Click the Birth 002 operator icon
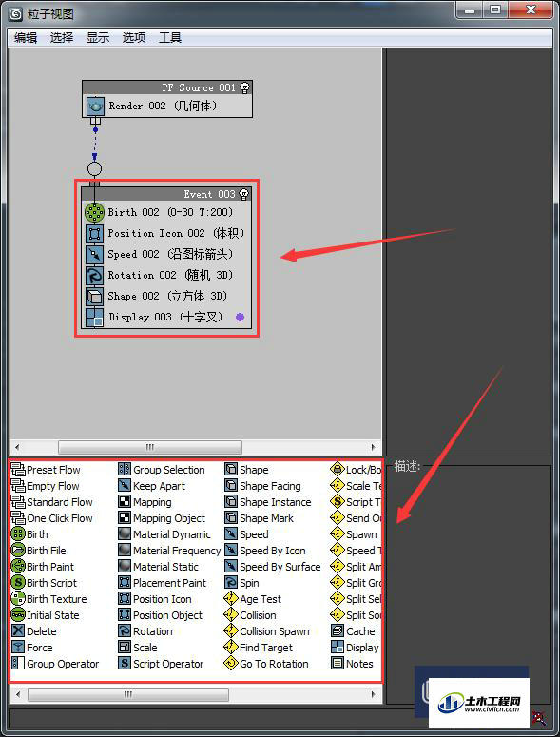Viewport: 560px width, 737px height. coord(94,212)
